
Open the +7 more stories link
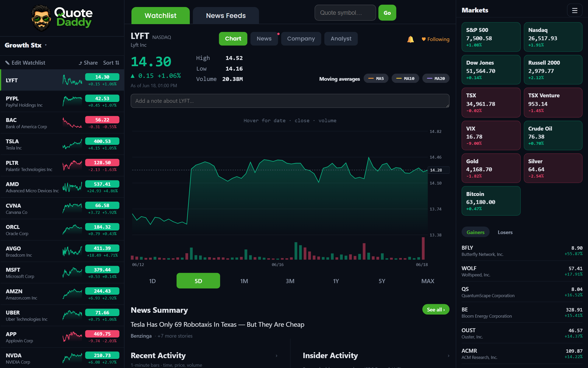(x=175, y=336)
